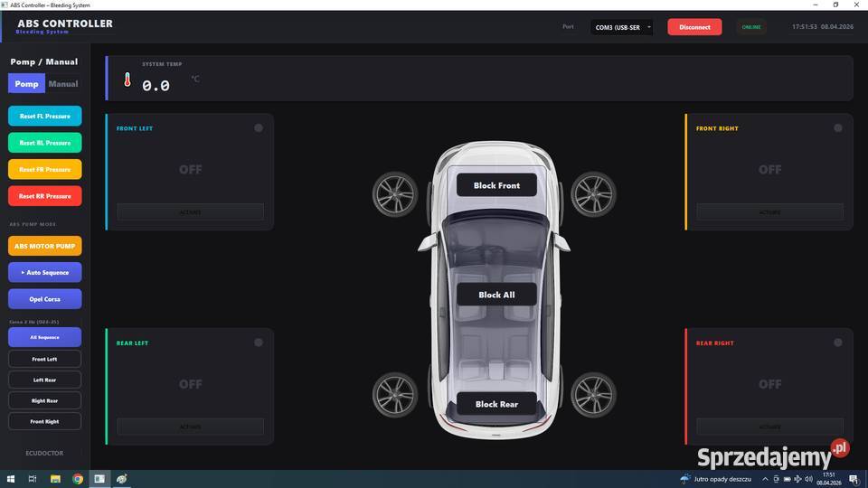Open File Explorer from the taskbar
The width and height of the screenshot is (868, 488).
coord(55,479)
